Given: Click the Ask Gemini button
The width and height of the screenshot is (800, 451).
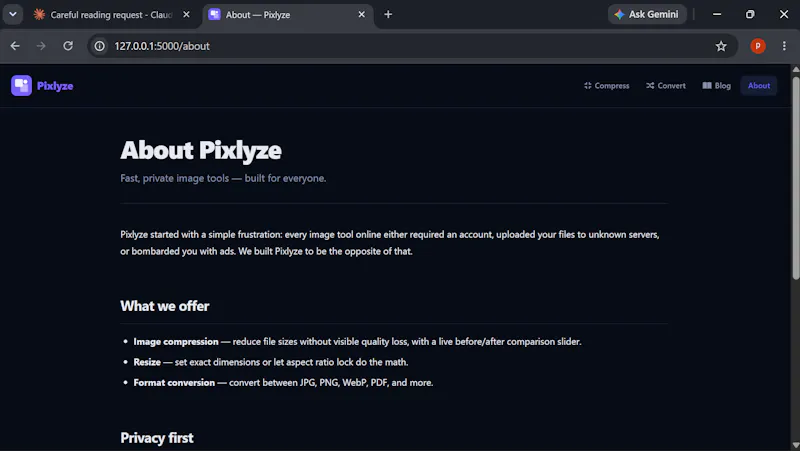Looking at the screenshot, I should pos(647,15).
